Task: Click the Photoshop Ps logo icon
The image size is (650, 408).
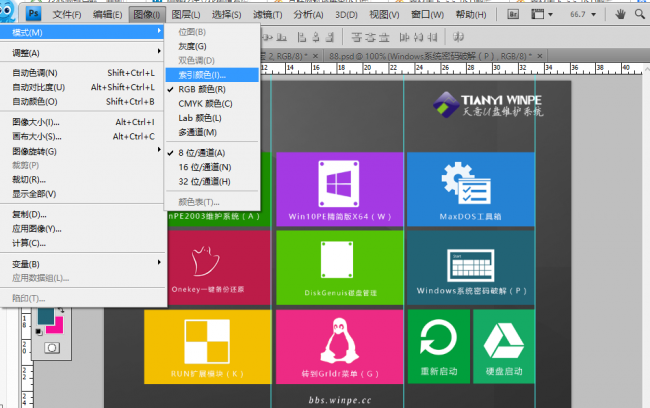Action: click(x=33, y=14)
